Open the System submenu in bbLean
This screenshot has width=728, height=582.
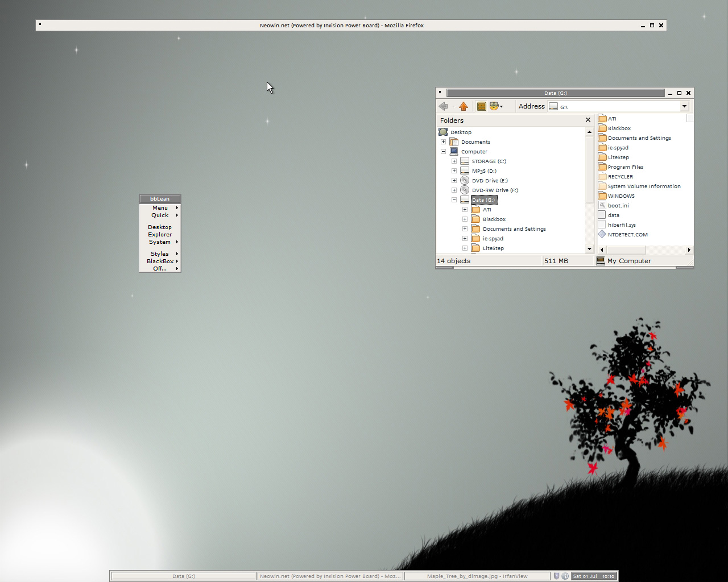pos(160,242)
